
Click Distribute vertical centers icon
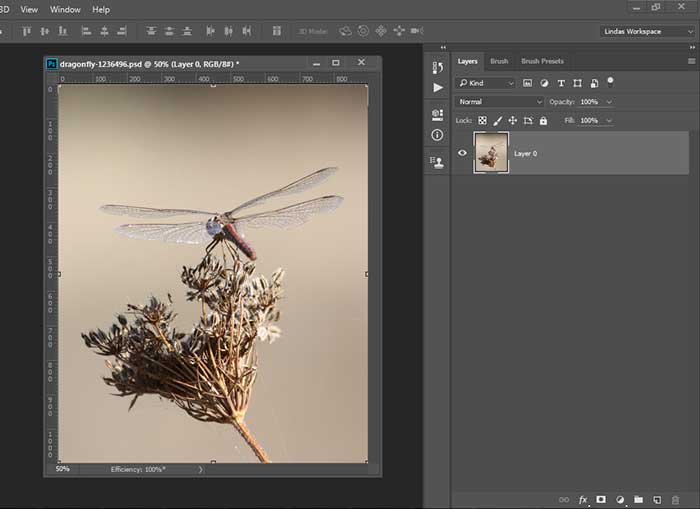point(169,31)
